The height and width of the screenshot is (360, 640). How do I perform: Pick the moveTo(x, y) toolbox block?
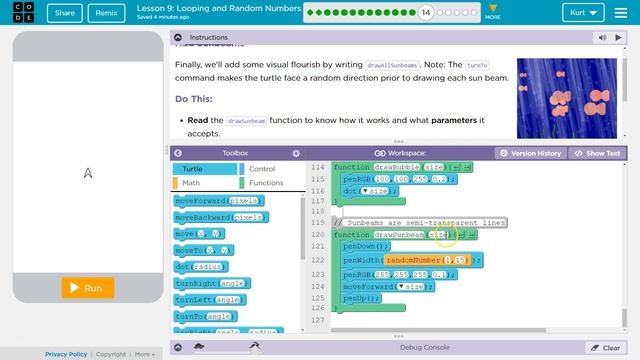coord(204,250)
